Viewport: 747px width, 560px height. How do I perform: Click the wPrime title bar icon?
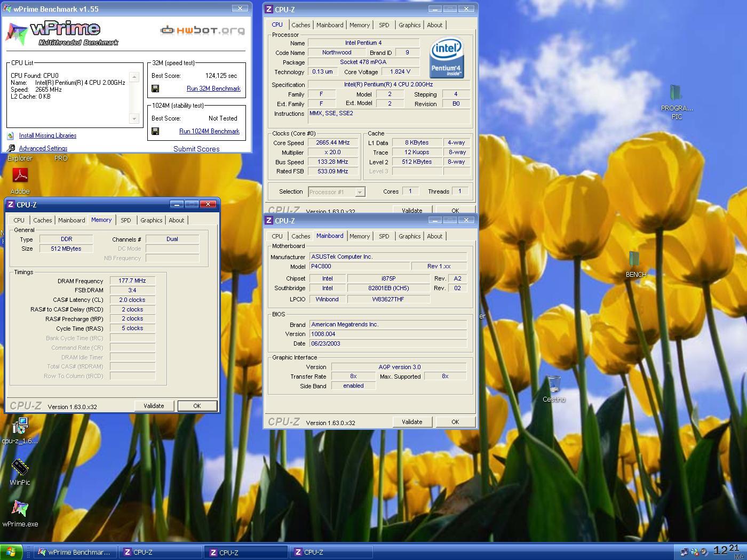(x=7, y=9)
